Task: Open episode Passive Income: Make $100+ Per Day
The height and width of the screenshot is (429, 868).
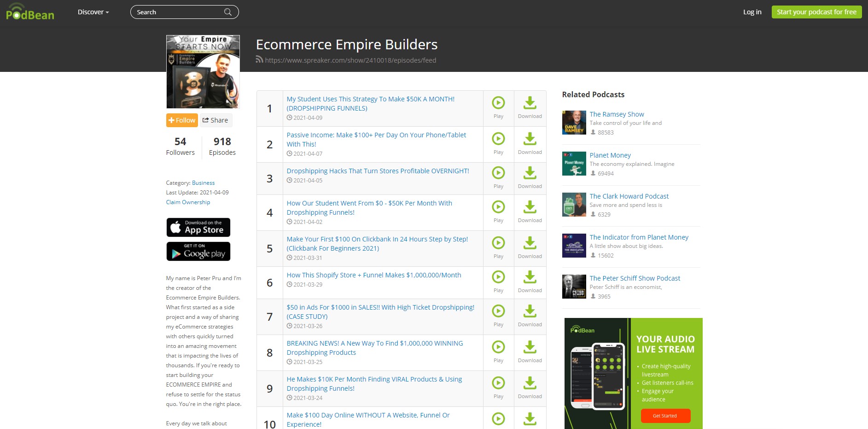Action: pyautogui.click(x=376, y=140)
